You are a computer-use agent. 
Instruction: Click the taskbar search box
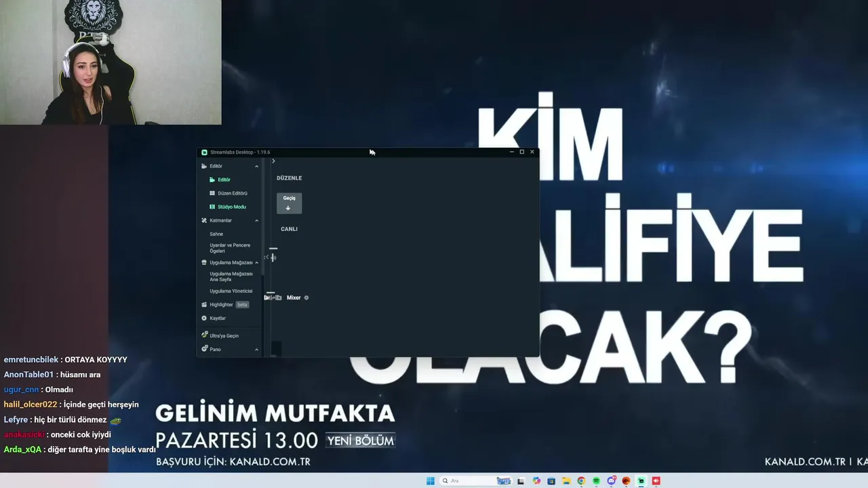click(x=475, y=481)
